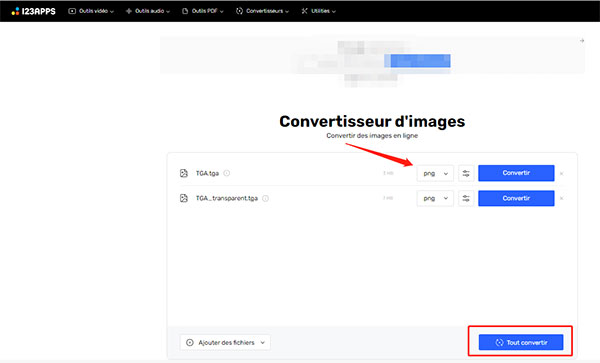This screenshot has height=363, width=600.
Task: Show info for TGA_transparent.tga file
Action: [265, 198]
